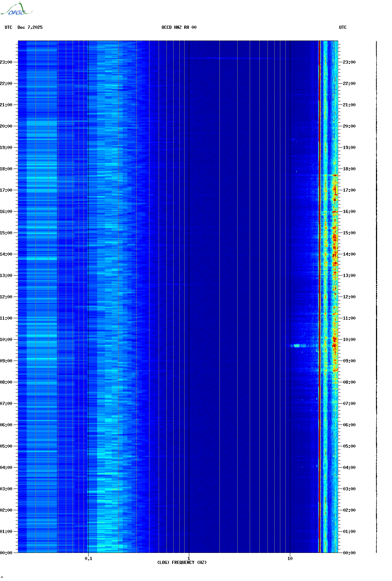Click the 20:00 label on the right axis

click(x=349, y=126)
